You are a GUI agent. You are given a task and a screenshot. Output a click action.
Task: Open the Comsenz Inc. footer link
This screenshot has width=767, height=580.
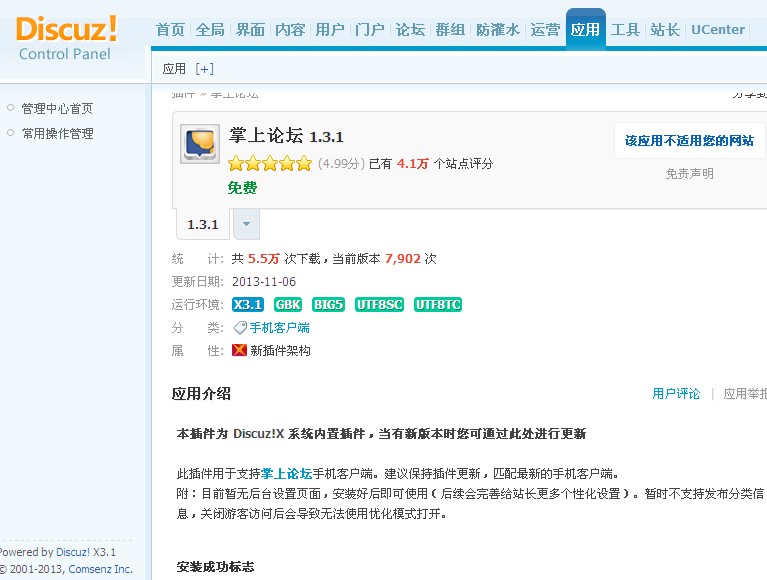(x=100, y=569)
